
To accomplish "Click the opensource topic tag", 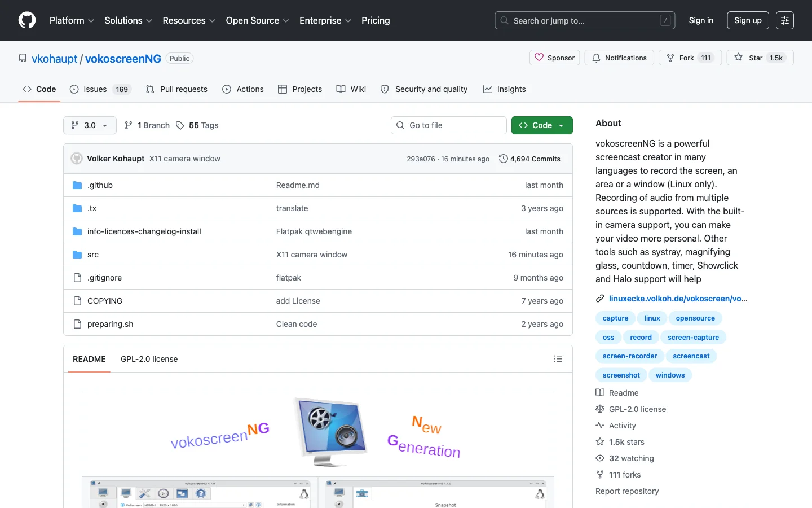I will [x=695, y=318].
